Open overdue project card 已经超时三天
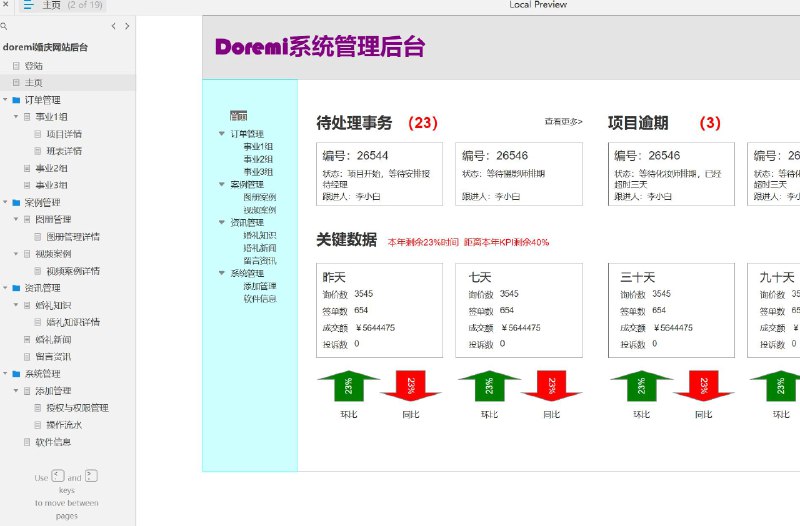The width and height of the screenshot is (800, 526). (671, 174)
